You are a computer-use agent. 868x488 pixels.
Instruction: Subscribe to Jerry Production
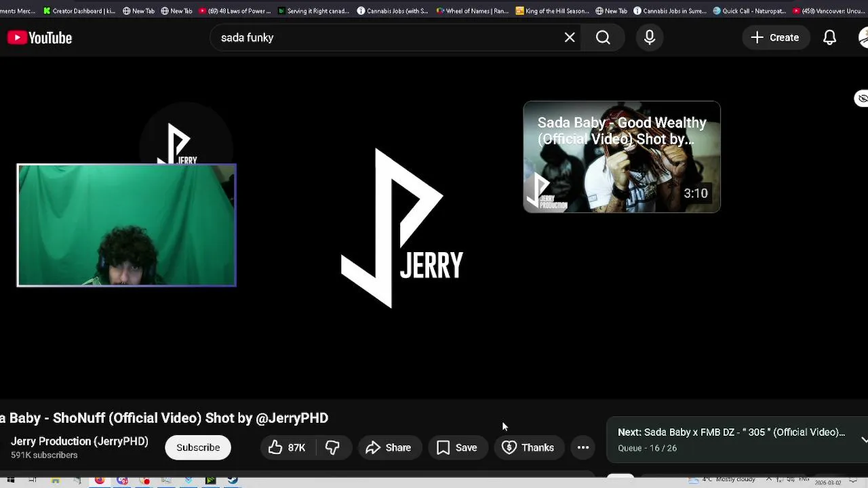coord(198,447)
